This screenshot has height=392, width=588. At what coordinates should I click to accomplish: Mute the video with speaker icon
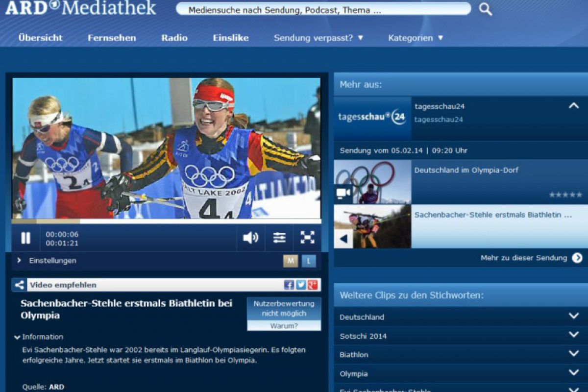pyautogui.click(x=250, y=238)
